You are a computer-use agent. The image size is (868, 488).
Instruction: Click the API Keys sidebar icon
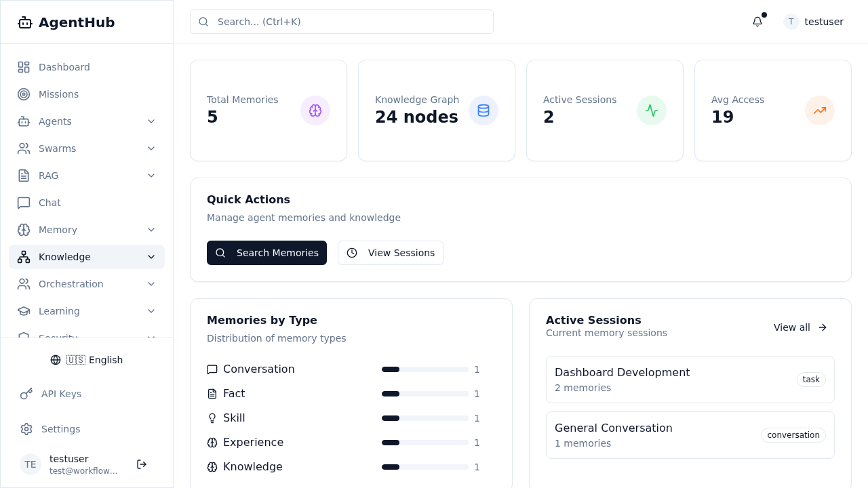[25, 394]
